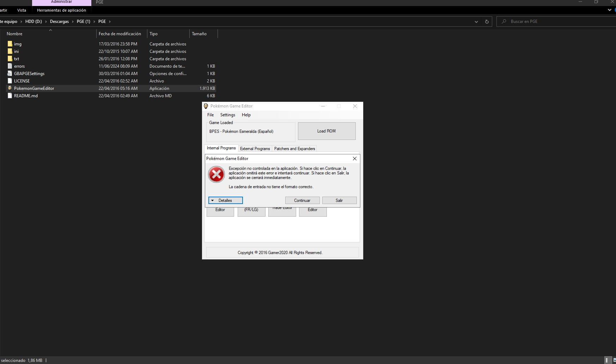The width and height of the screenshot is (616, 364).
Task: Click the Load ROM button
Action: (327, 131)
